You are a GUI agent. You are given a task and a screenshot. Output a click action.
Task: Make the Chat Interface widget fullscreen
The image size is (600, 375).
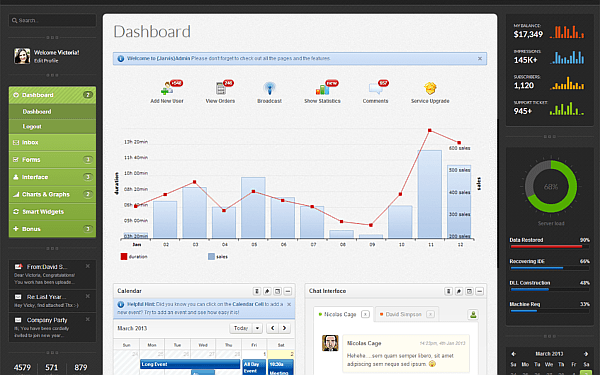point(469,291)
